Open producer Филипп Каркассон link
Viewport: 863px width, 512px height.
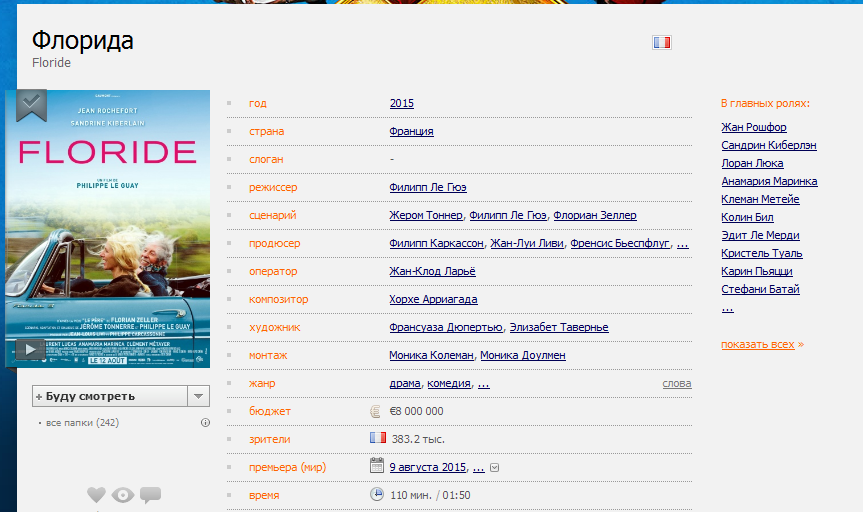point(436,243)
